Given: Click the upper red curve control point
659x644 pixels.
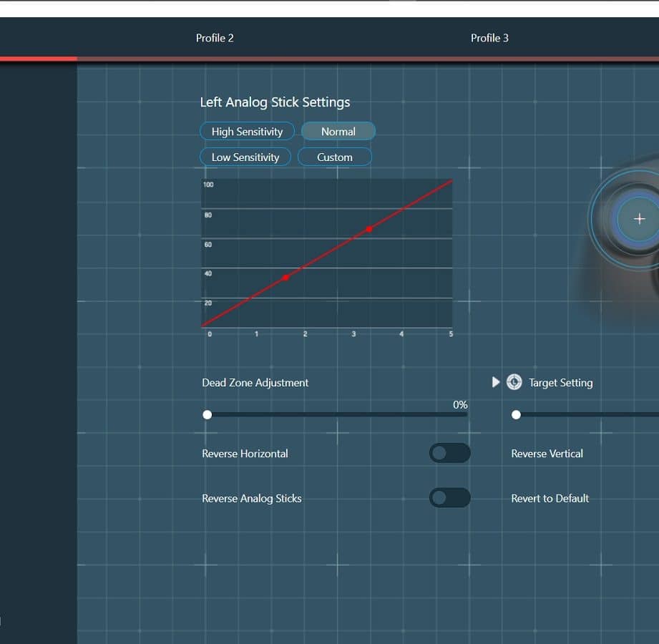Looking at the screenshot, I should click(x=369, y=229).
